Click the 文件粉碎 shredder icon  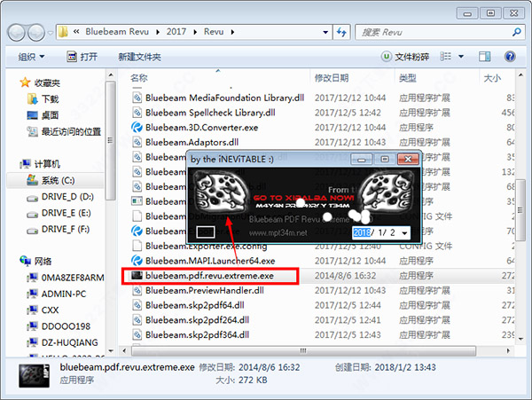click(386, 56)
